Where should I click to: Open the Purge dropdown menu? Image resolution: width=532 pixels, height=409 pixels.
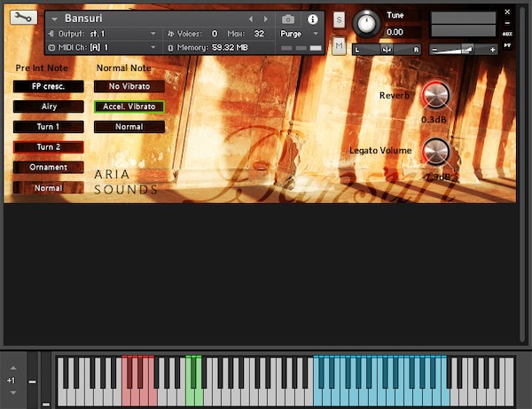pyautogui.click(x=299, y=34)
